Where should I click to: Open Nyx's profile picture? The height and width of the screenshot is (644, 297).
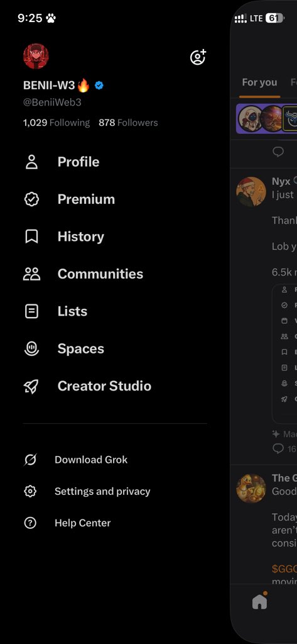(251, 191)
